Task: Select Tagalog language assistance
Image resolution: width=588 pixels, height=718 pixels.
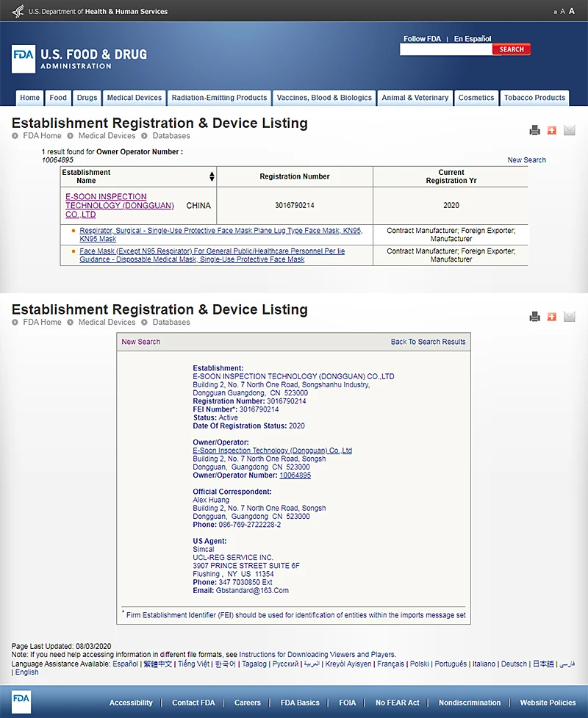Action: (x=254, y=664)
